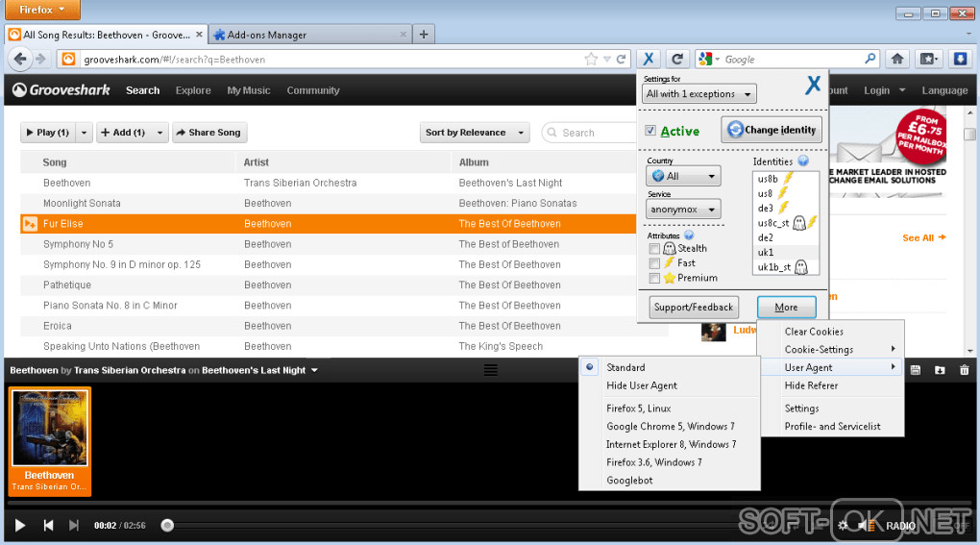The height and width of the screenshot is (545, 980).
Task: Select Clear Cookies menu item
Action: (x=832, y=332)
